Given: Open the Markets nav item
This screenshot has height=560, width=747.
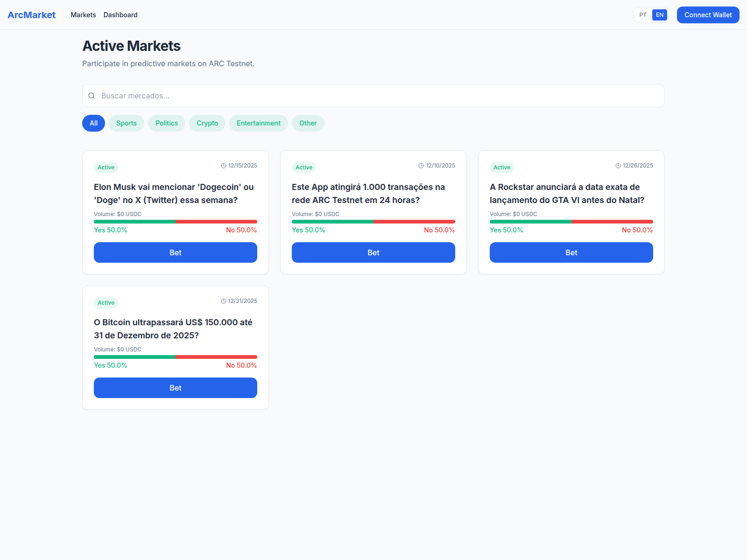Looking at the screenshot, I should [x=83, y=15].
